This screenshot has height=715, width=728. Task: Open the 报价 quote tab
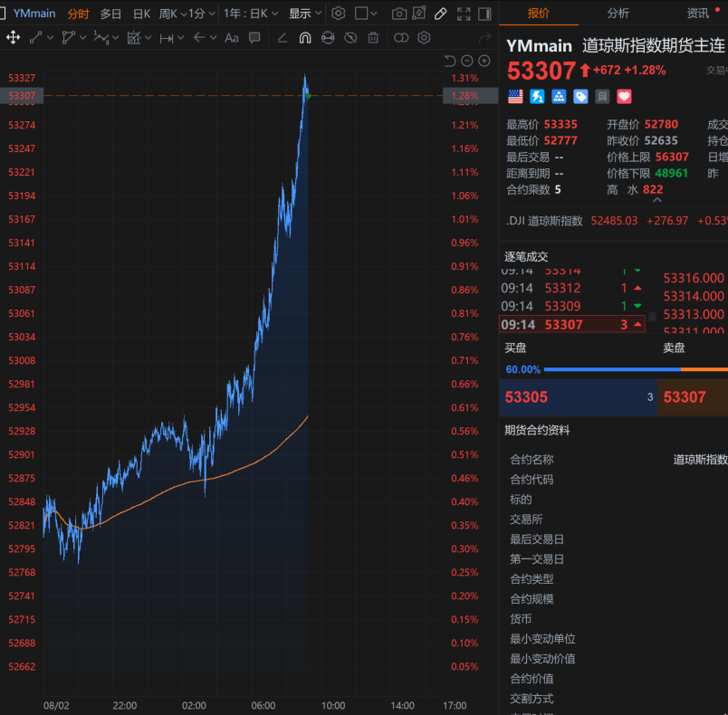pos(539,13)
